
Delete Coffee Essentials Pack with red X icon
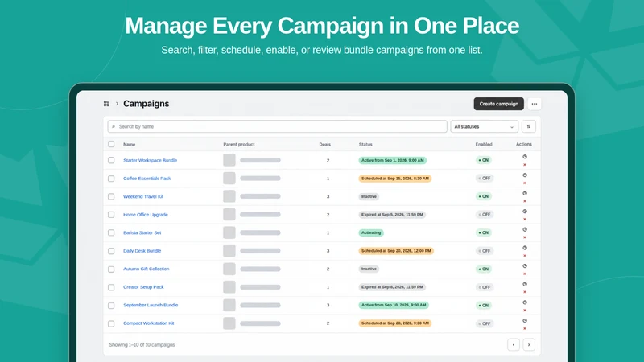[x=525, y=183]
